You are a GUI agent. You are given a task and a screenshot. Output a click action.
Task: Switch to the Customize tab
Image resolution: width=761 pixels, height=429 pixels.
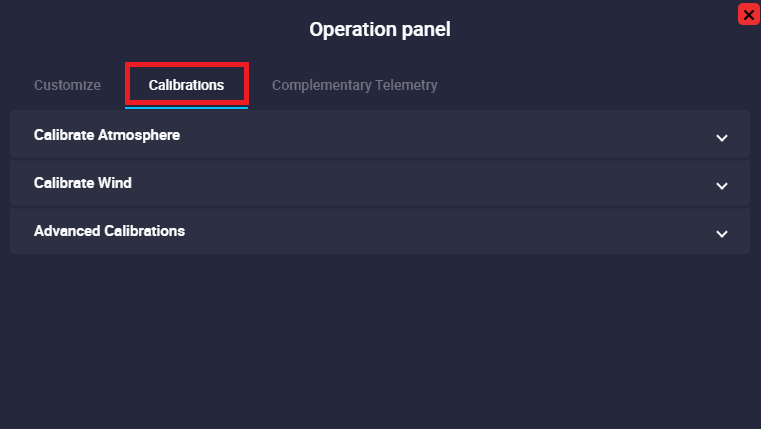point(67,85)
